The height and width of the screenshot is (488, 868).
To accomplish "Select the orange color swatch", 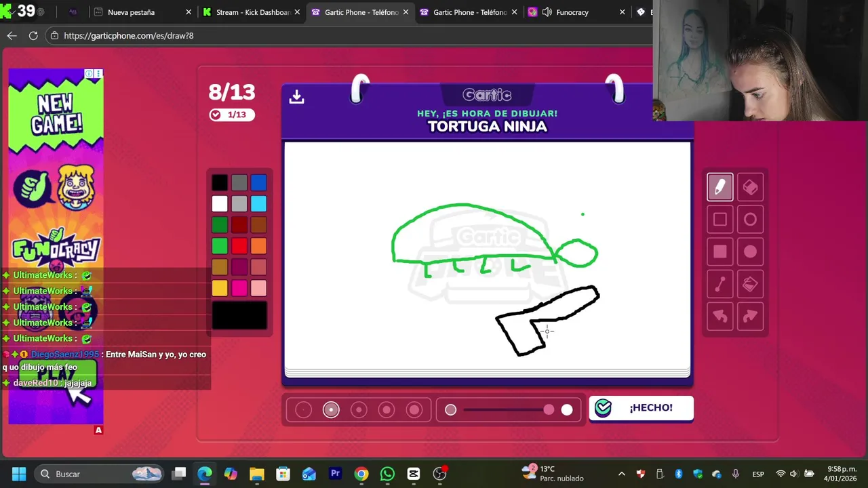I will [x=258, y=246].
